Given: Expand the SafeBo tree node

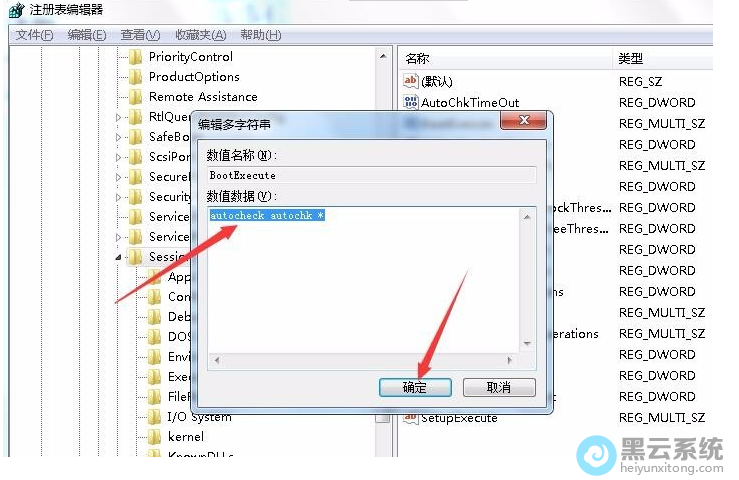Looking at the screenshot, I should click(118, 137).
